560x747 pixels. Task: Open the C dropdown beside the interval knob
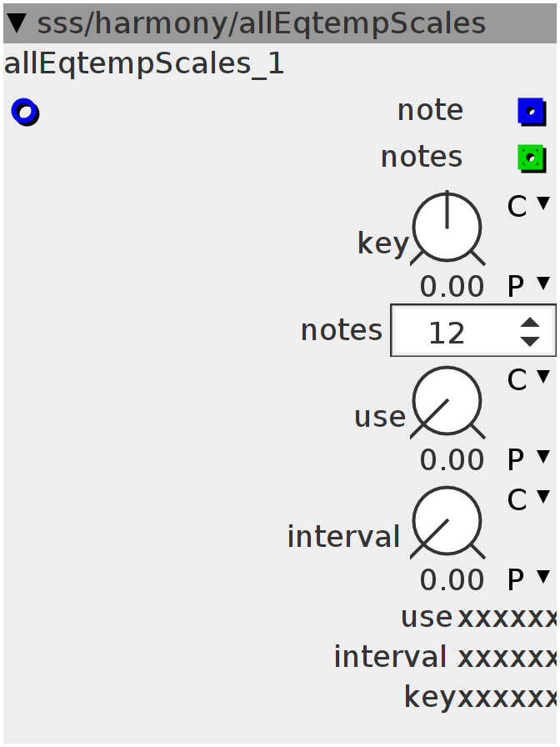529,499
